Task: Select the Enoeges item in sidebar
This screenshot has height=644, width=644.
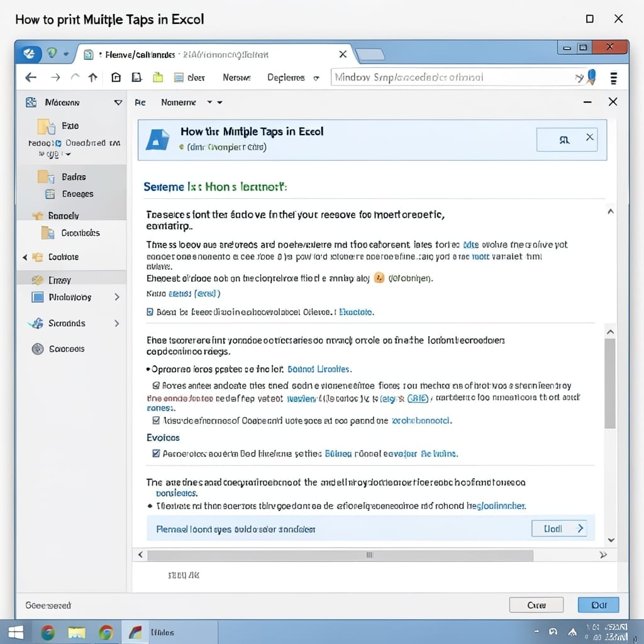Action: click(69, 194)
